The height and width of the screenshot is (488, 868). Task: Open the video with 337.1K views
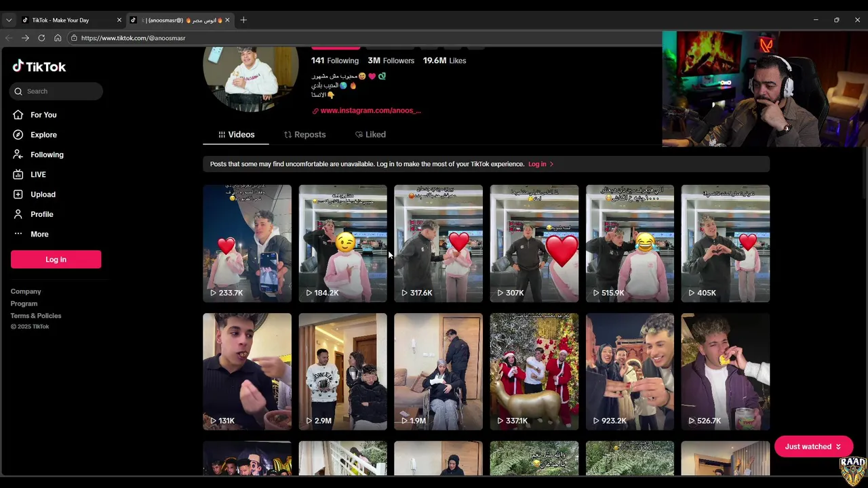pyautogui.click(x=534, y=371)
